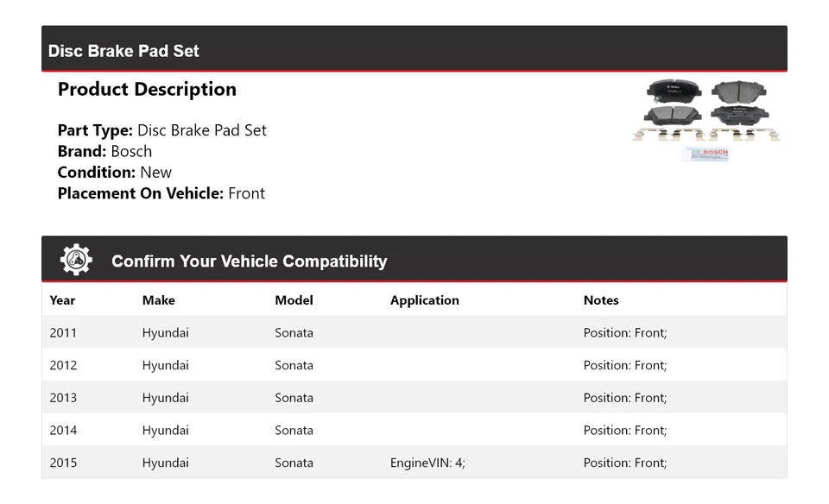Click the Model column header
This screenshot has height=504, width=829.
pos(294,300)
